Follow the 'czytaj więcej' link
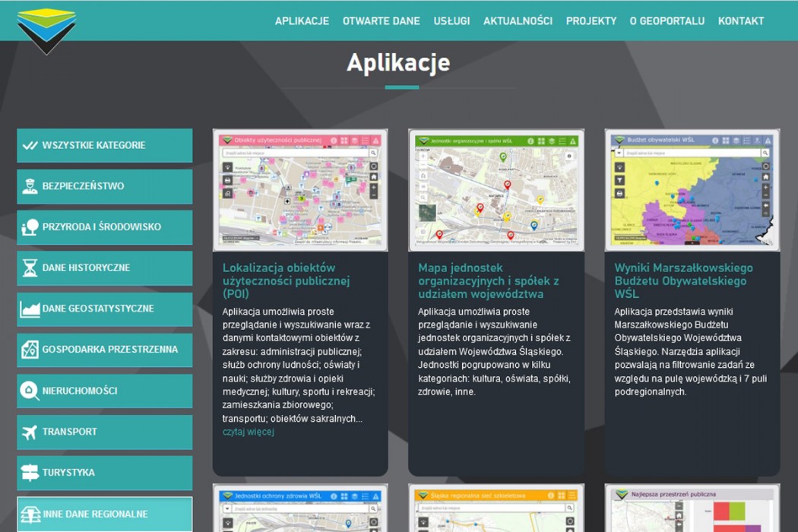This screenshot has height=532, width=798. (x=248, y=432)
